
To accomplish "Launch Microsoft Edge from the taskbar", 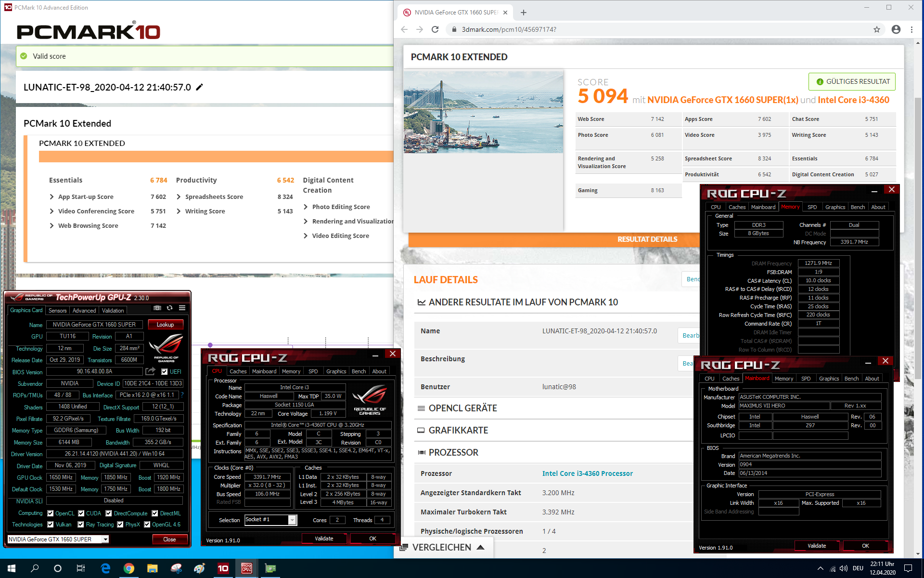I will point(105,568).
